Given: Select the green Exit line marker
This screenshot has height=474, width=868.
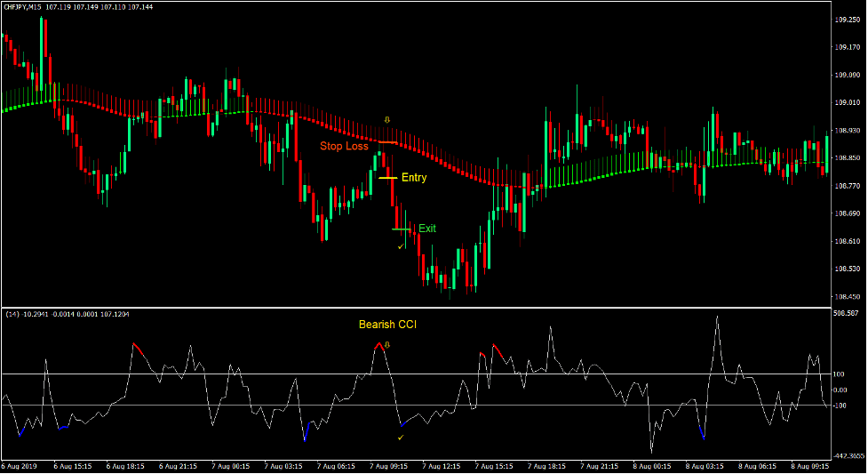Looking at the screenshot, I should 402,229.
